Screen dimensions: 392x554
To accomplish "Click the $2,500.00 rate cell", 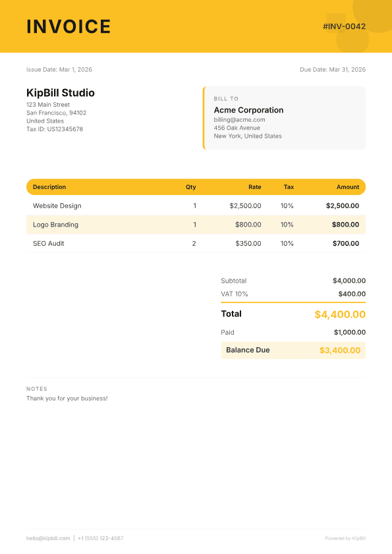I will pos(245,206).
